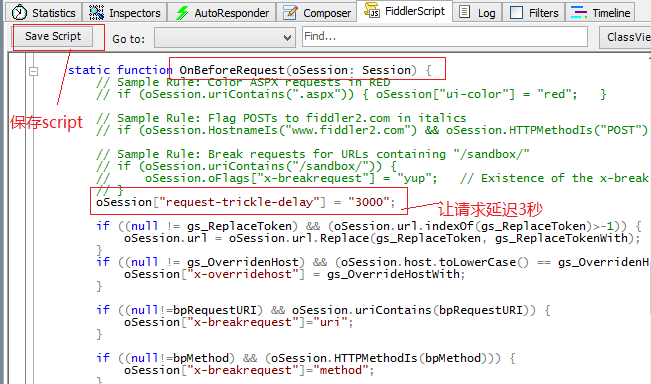Focus the Find search field

click(445, 37)
